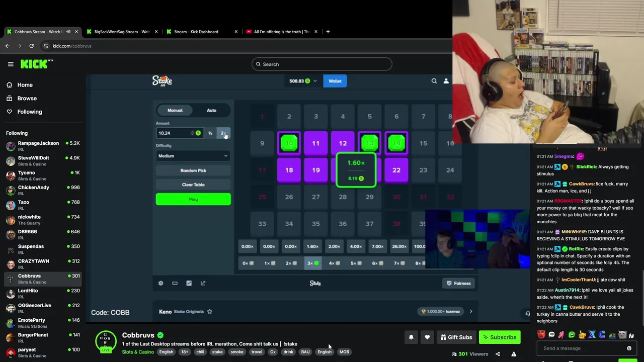Screen dimensions: 644x362
Task: Go back in the browser
Action: click(7, 46)
